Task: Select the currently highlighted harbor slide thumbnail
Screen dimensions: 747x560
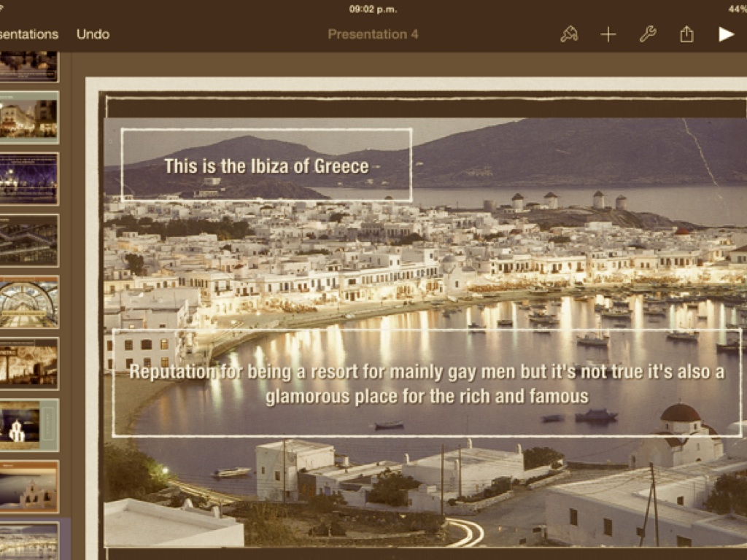Action: pos(28,541)
